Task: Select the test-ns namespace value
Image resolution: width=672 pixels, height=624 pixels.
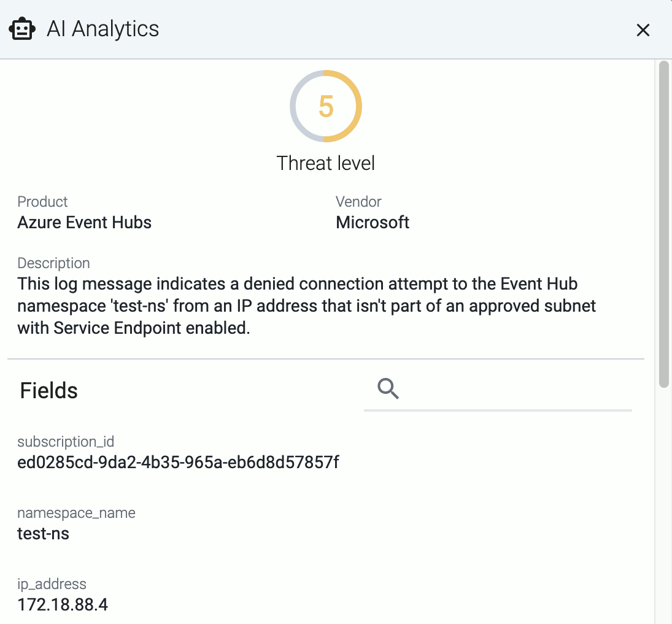Action: (44, 534)
